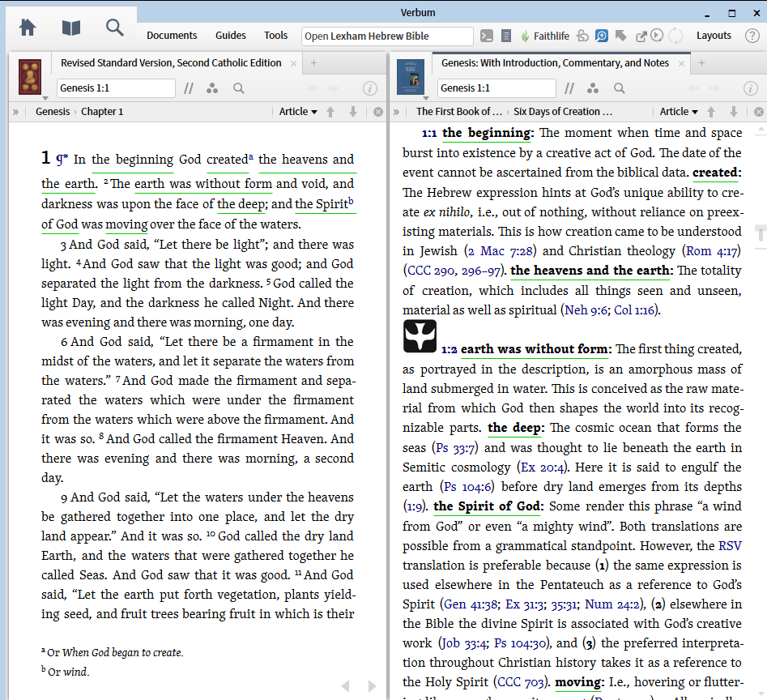Open Faithlife from the top toolbar
This screenshot has width=767, height=700.
point(545,36)
